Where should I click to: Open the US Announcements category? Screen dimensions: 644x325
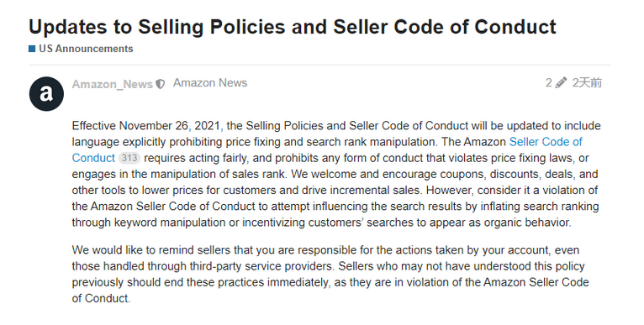[86, 49]
